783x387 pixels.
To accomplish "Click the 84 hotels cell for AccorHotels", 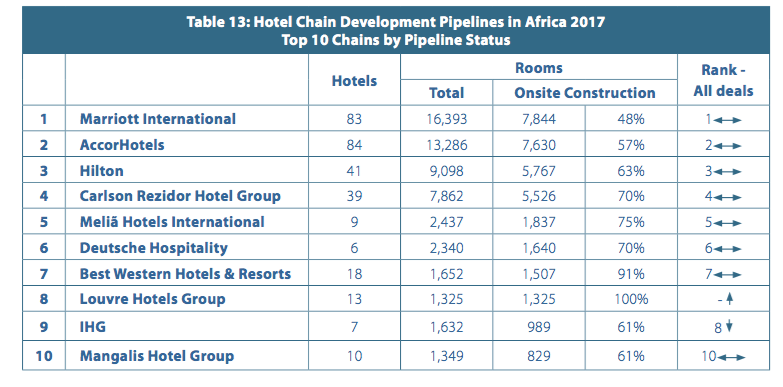I will (x=354, y=145).
